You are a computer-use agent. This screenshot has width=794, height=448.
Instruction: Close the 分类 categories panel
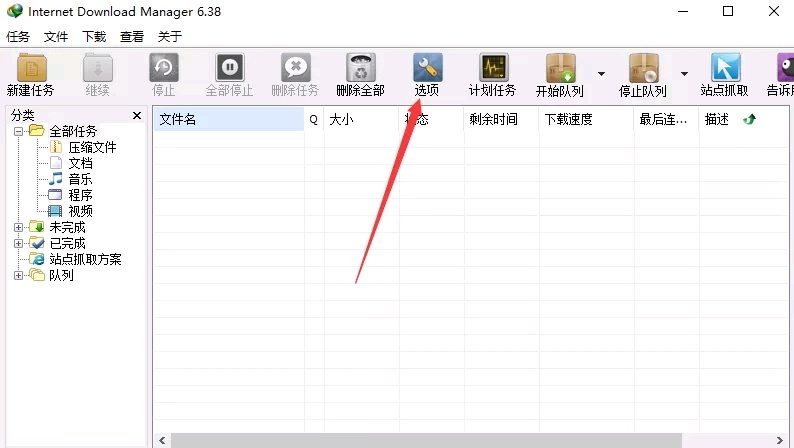tap(137, 115)
